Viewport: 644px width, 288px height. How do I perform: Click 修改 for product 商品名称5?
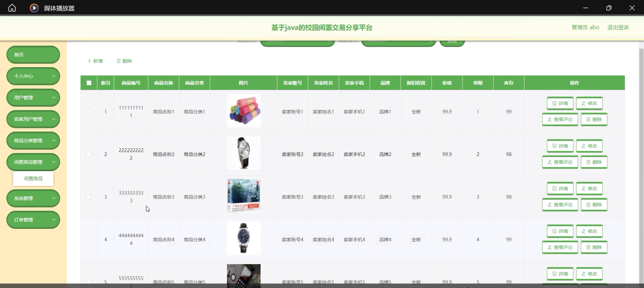[x=589, y=274]
